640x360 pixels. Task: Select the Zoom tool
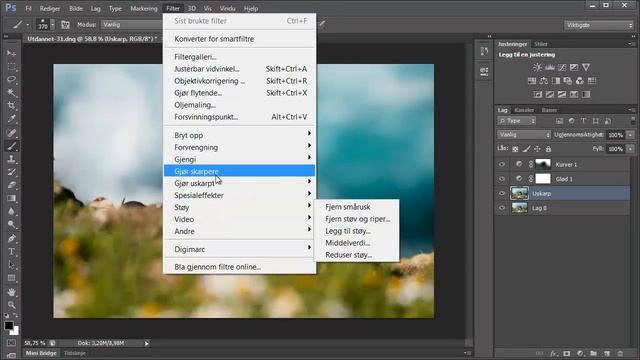(11, 305)
